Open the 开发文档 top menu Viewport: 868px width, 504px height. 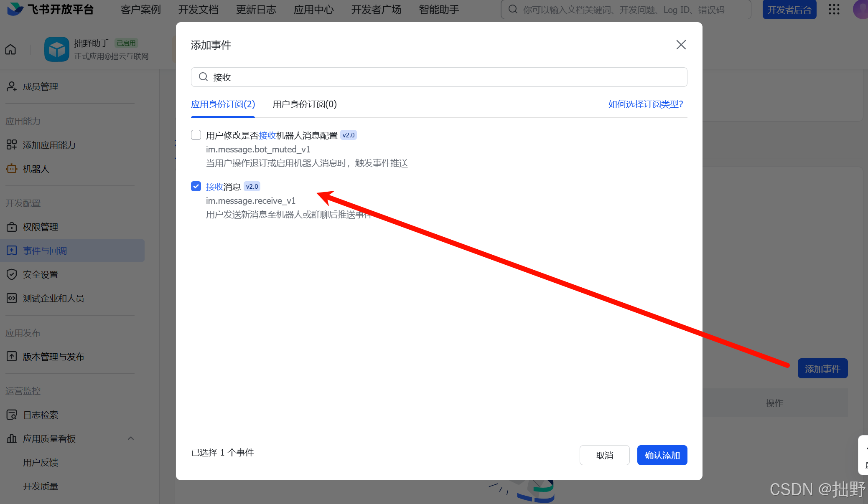[198, 10]
